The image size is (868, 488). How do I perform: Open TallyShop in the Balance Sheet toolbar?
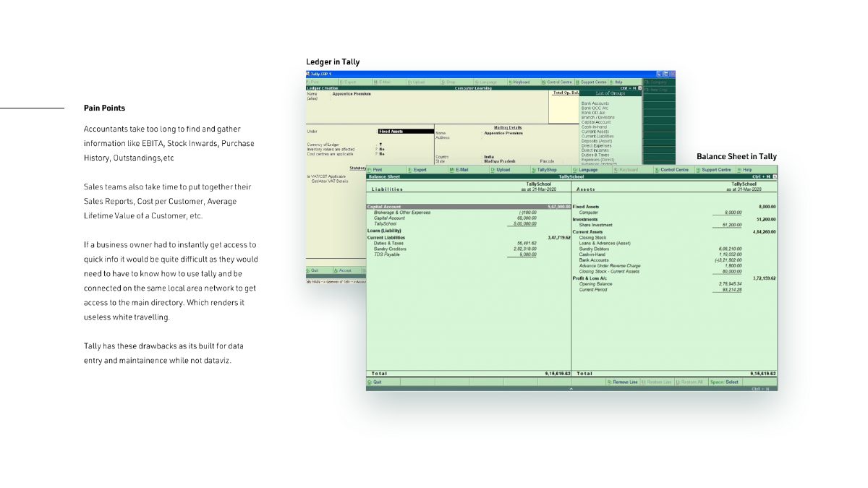pyautogui.click(x=550, y=169)
